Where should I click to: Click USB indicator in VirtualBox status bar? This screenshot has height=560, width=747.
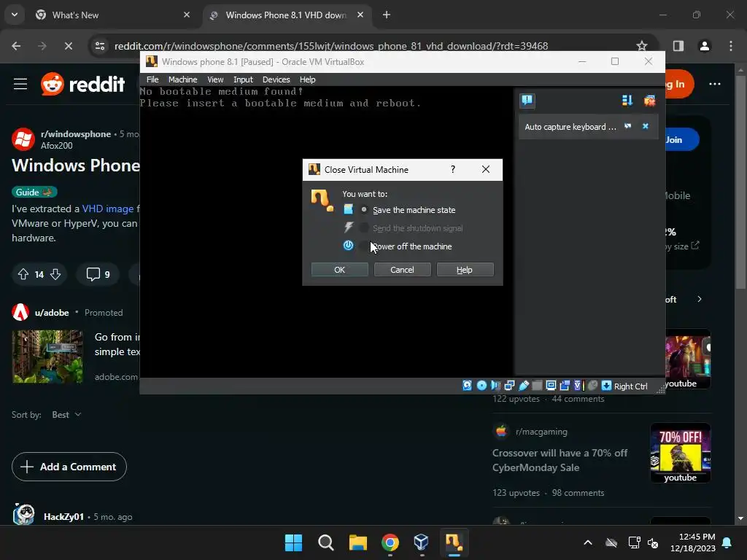(523, 385)
